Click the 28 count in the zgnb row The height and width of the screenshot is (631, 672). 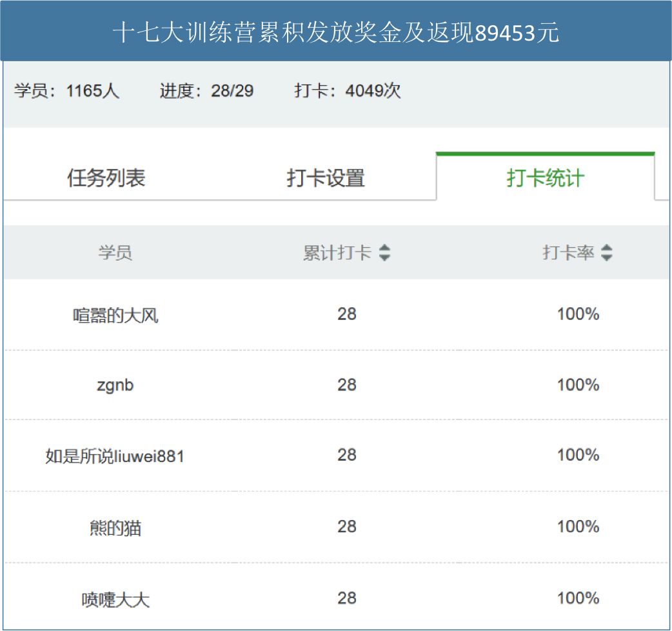point(347,385)
